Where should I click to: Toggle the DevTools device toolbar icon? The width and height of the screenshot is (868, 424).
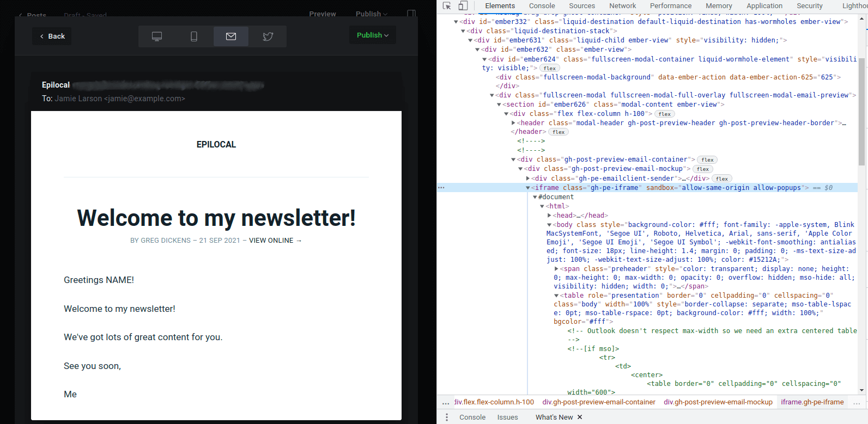[463, 6]
